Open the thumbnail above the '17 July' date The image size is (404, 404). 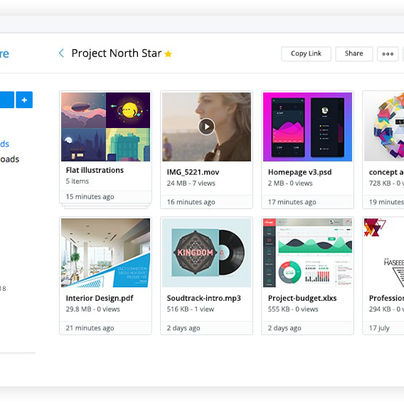click(384, 253)
